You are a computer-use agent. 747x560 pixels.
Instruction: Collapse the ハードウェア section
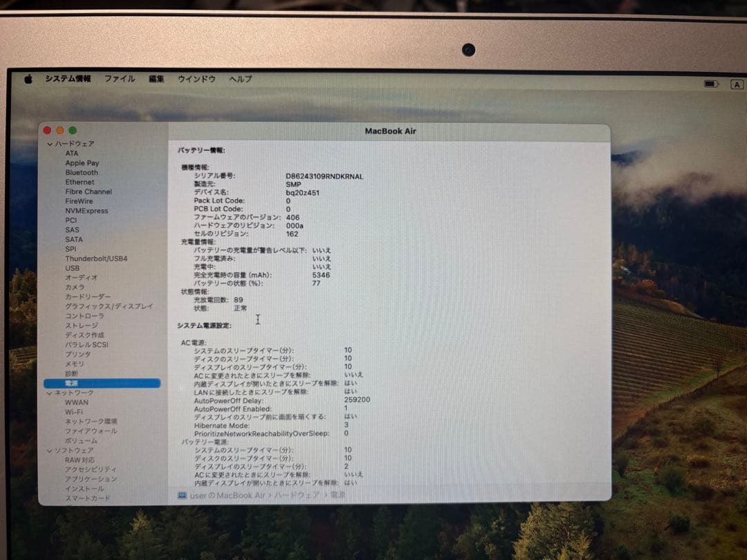[49, 143]
